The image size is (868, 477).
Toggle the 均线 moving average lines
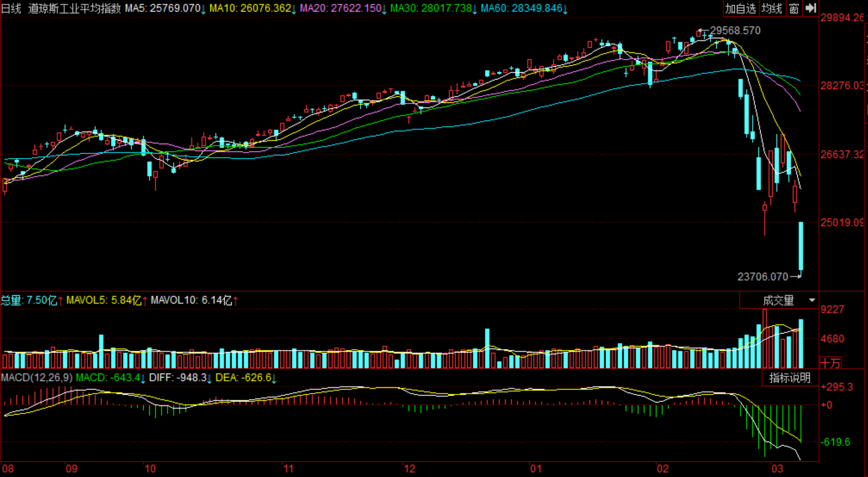click(x=772, y=8)
